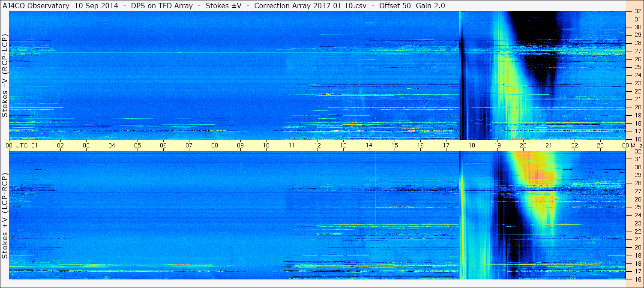Click the 28 MHz tick in Stokes -V panel
644x288 pixels.
click(x=638, y=43)
